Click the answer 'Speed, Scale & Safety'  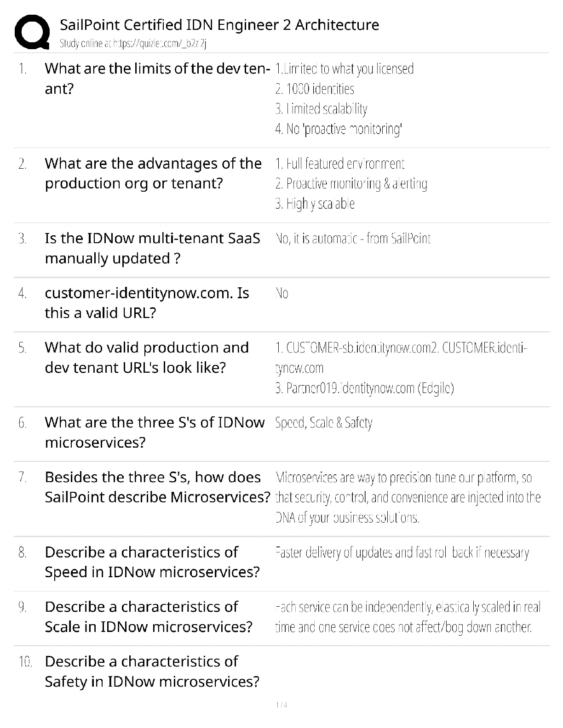point(323,423)
